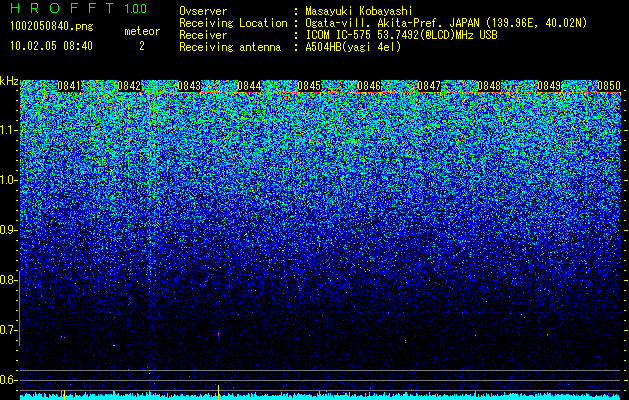Viewport: 629px width, 400px height.
Task: Click the kHz axis unit label
Action: tap(9, 81)
